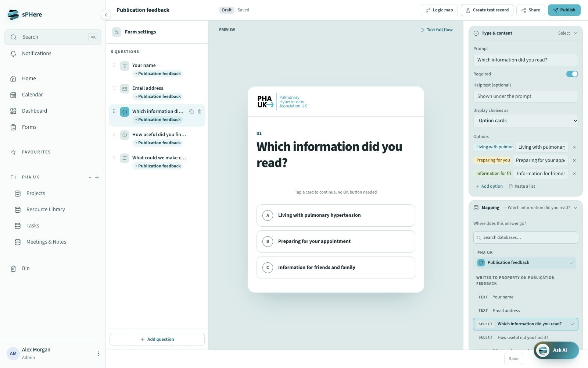Image resolution: width=588 pixels, height=368 pixels.
Task: Remove the 'Preparing for your appointment' option
Action: [x=574, y=160]
